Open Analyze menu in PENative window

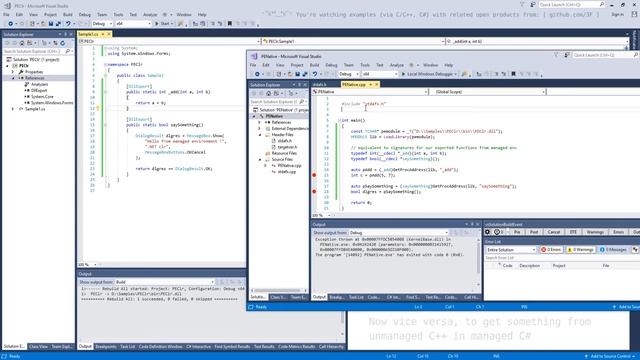click(x=396, y=65)
